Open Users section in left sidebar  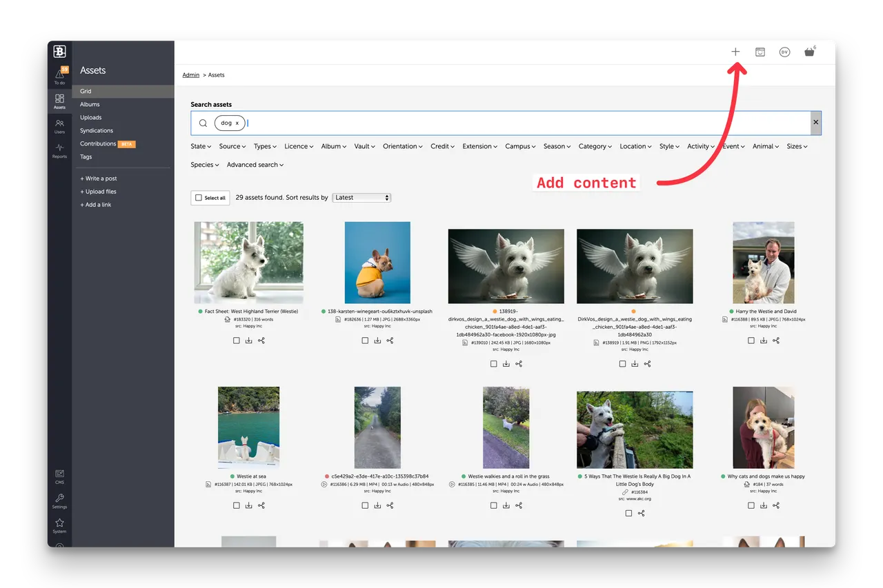point(60,126)
